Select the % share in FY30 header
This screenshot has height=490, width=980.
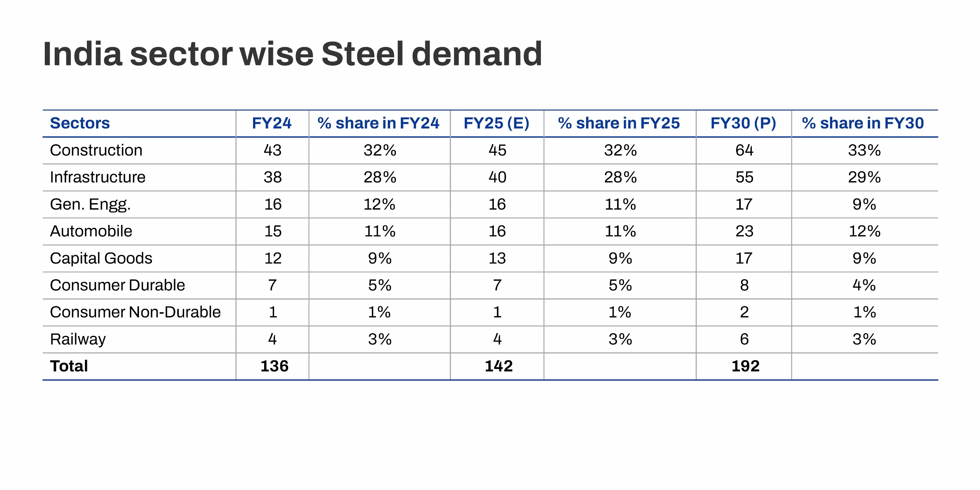coord(863,123)
